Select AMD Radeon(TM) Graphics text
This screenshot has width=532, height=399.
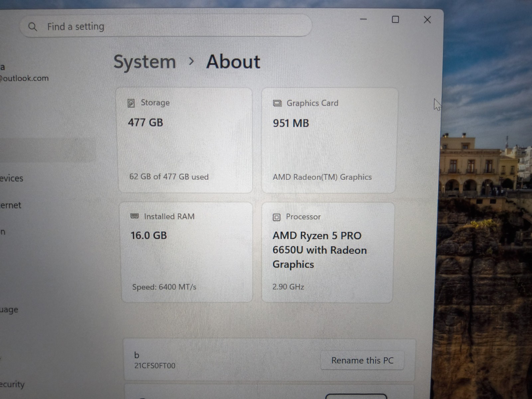[x=322, y=177]
